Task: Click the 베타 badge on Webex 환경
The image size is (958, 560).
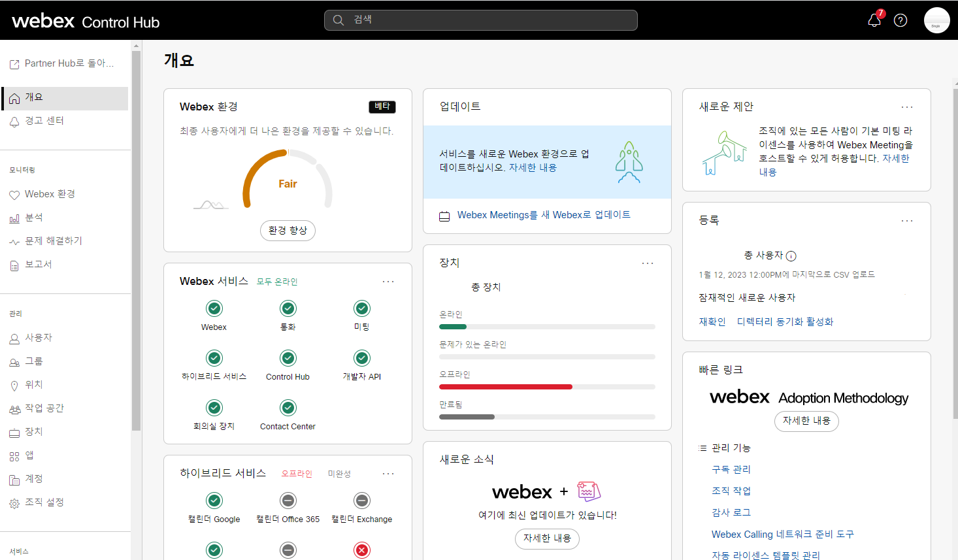Action: tap(382, 107)
